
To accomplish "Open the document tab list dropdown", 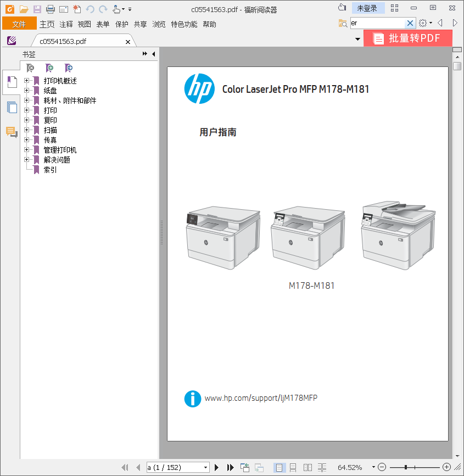I will tap(357, 39).
